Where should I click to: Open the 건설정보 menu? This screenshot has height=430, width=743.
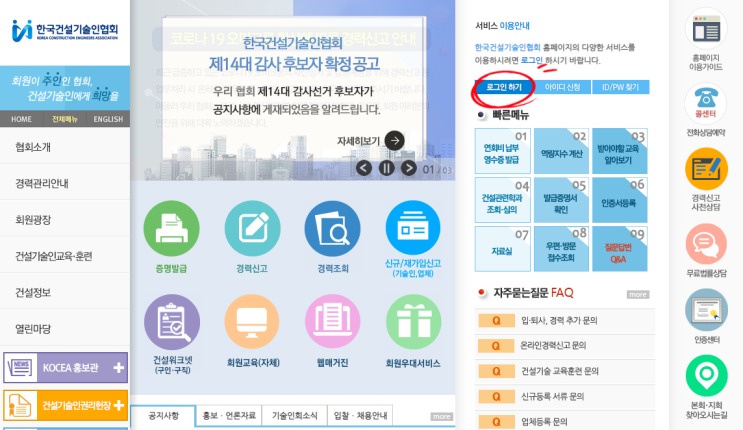coord(65,293)
